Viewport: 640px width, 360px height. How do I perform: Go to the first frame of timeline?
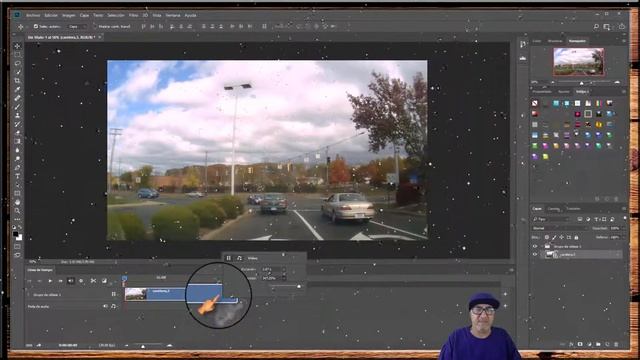29,281
